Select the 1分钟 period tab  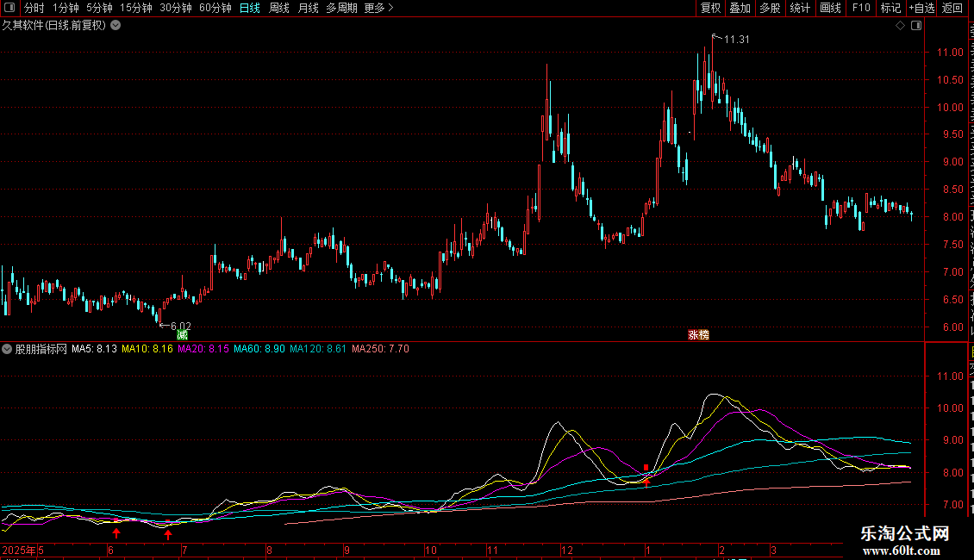coord(66,8)
